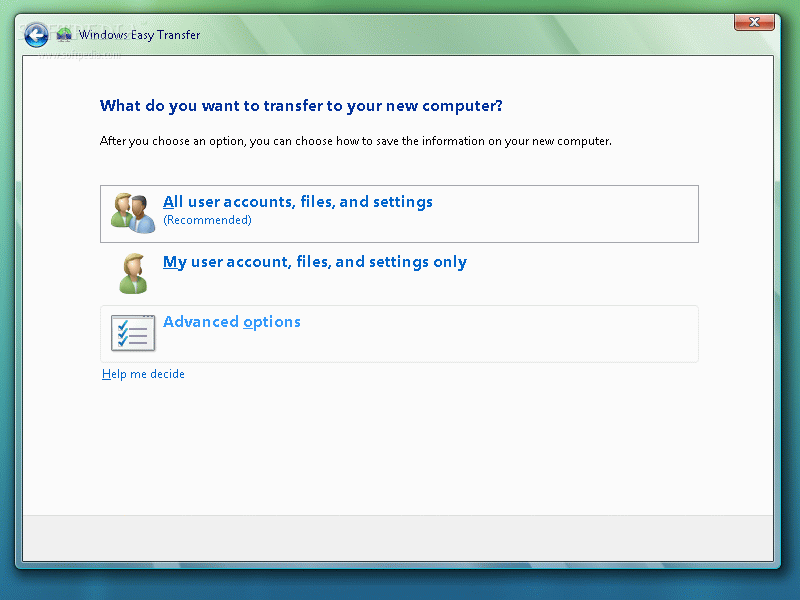Choose All user accounts, files, and settings
The image size is (800, 600).
pyautogui.click(x=399, y=214)
